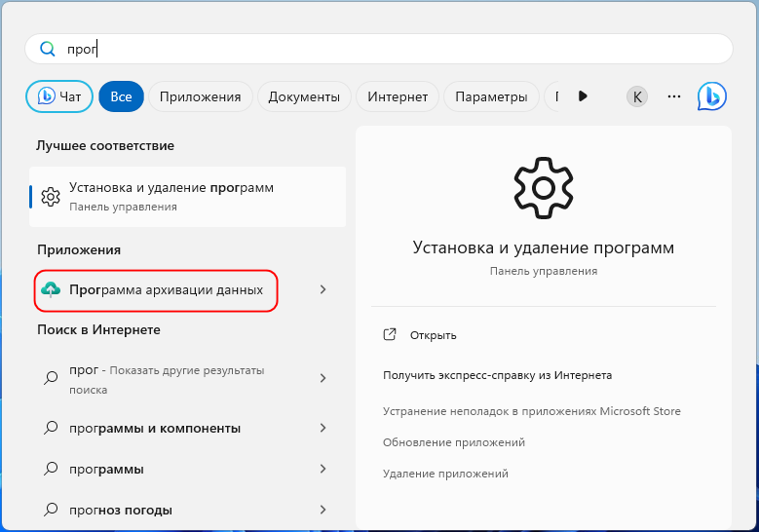Click search icon beside the "программы" suggestion
759x532 pixels.
[x=51, y=468]
